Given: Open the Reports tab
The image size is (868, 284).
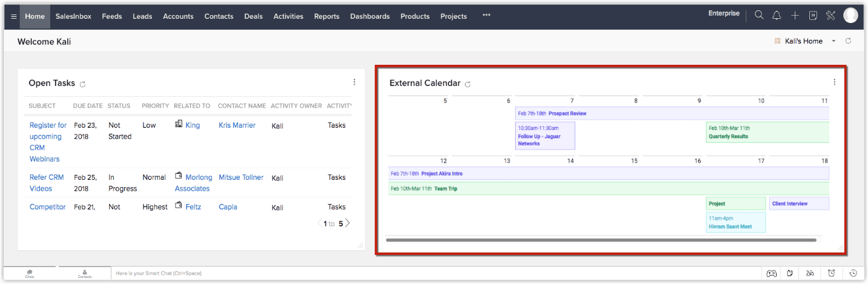Looking at the screenshot, I should 327,16.
